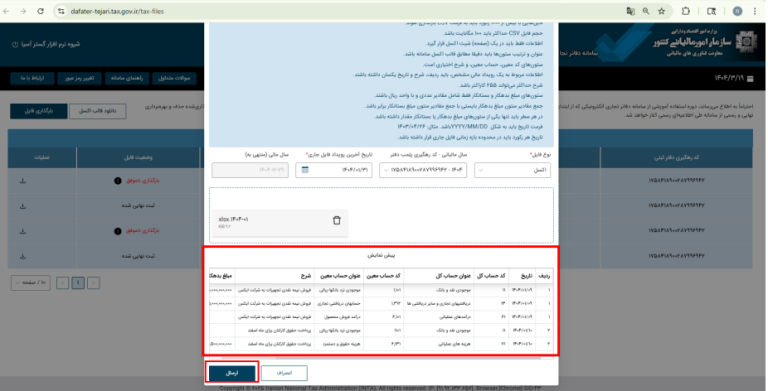The width and height of the screenshot is (768, 391).
Task: Click the first row download icon
Action: (23, 181)
